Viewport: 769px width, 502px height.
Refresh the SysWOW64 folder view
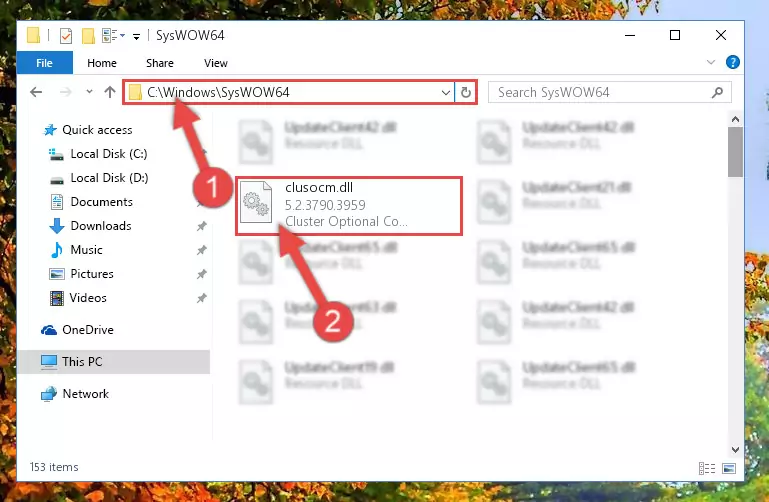[x=465, y=92]
